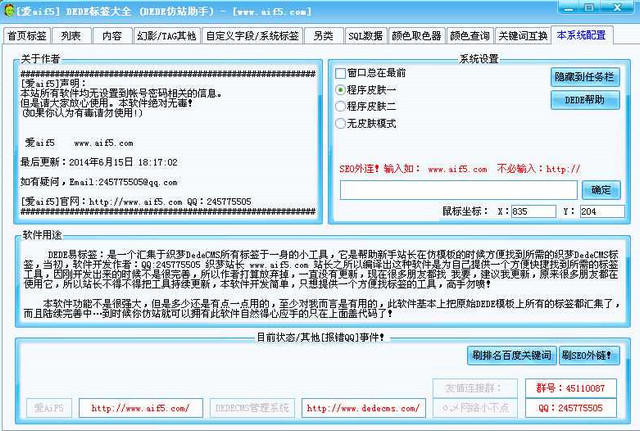Click the app icon in the title bar
Viewport: 640px width, 431px height.
(x=8, y=11)
